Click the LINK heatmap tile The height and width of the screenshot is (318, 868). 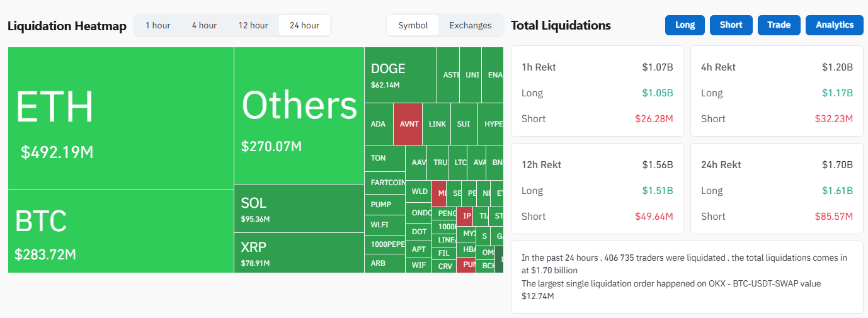pyautogui.click(x=437, y=124)
